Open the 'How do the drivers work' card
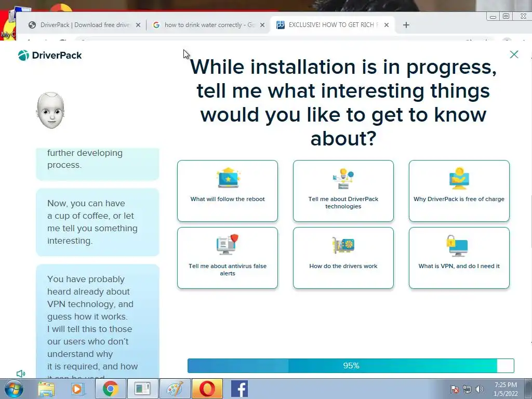 343,258
